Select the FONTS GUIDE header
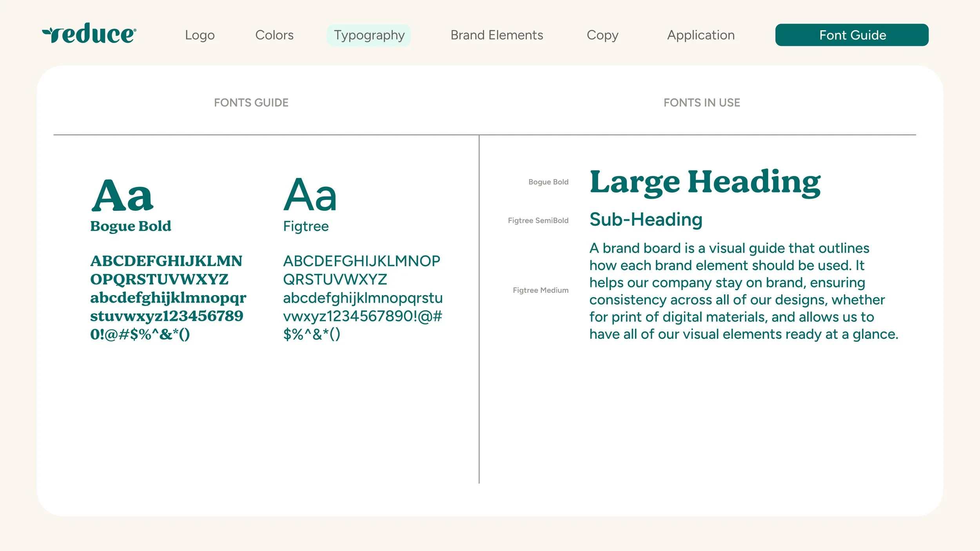Image resolution: width=980 pixels, height=551 pixels. point(251,103)
